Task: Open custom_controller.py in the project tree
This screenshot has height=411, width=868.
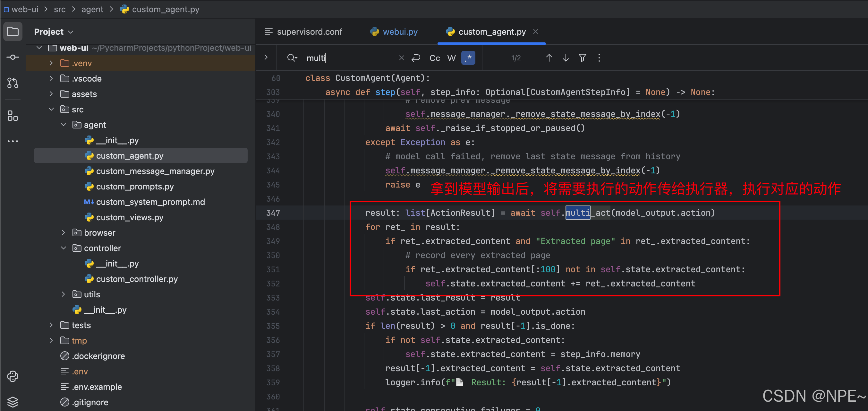Action: (136, 279)
